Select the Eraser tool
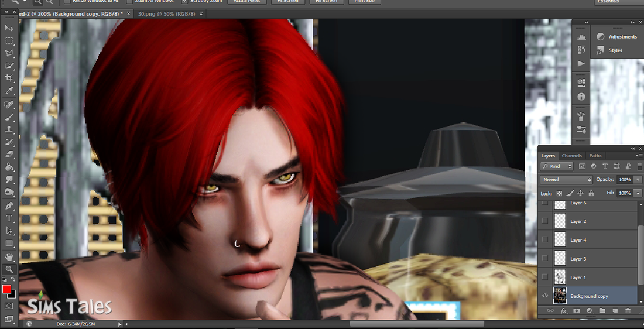This screenshot has width=644, height=329. 9,155
